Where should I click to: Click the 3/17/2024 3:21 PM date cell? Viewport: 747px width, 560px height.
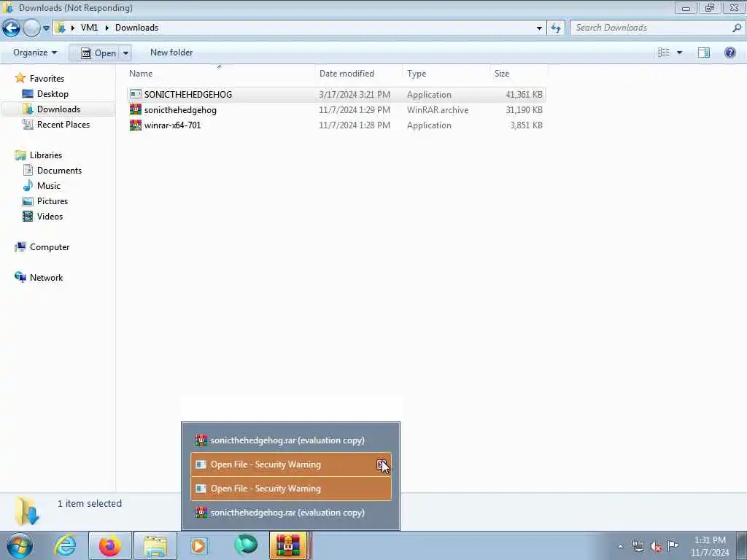point(355,94)
